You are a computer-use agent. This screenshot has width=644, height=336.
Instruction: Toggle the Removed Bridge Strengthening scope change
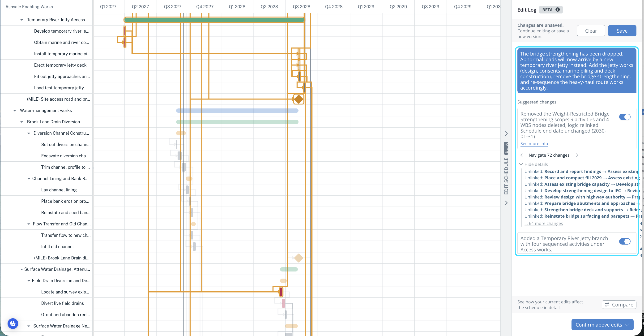(625, 117)
